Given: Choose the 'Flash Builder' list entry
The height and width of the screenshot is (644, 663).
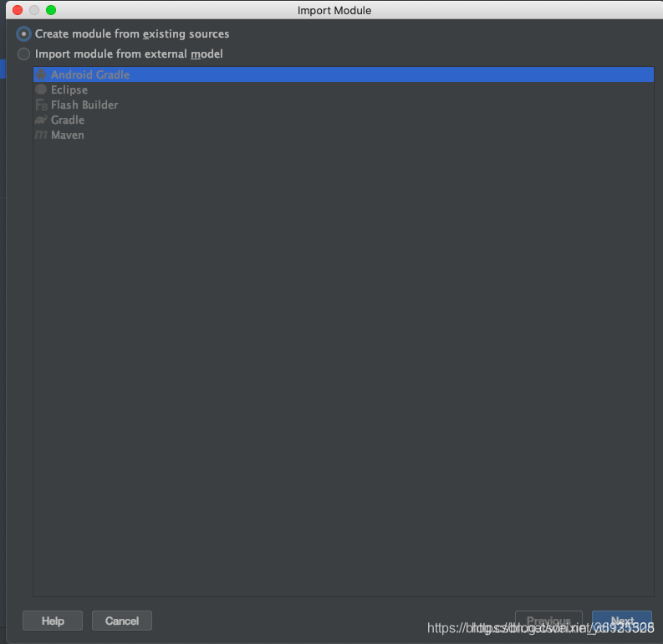Looking at the screenshot, I should click(x=344, y=105).
